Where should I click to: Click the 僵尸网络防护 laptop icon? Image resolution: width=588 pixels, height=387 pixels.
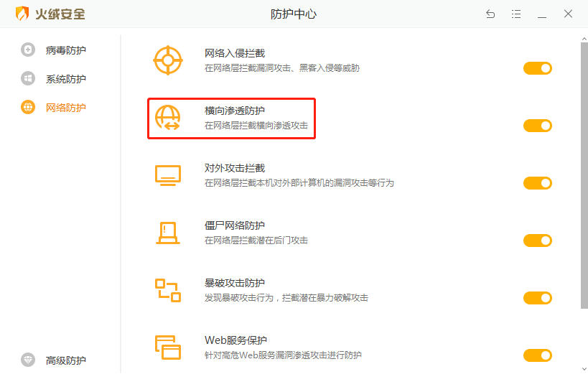168,233
